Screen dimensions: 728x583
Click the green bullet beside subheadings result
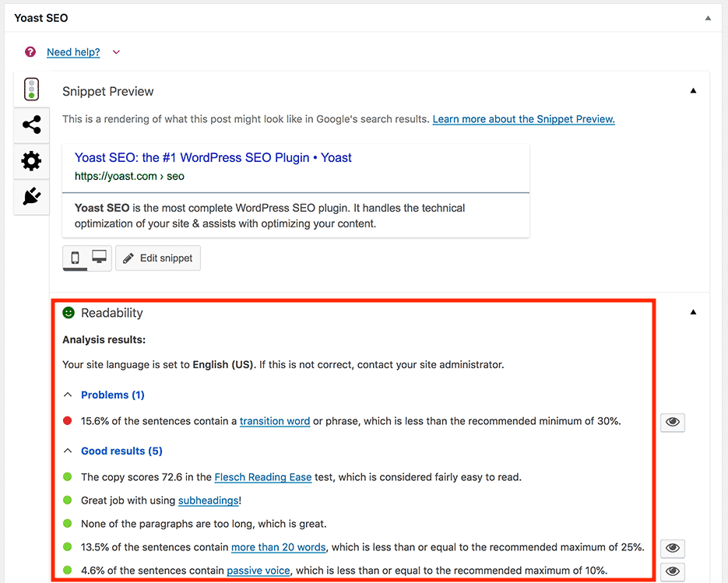coord(67,500)
